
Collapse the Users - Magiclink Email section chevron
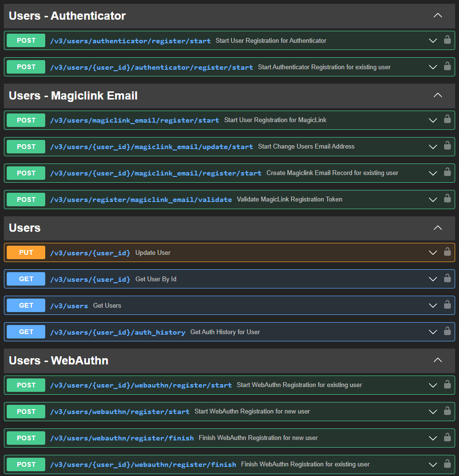coord(438,95)
